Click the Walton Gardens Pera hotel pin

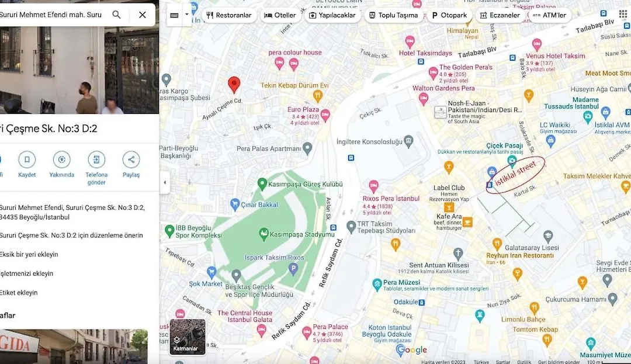pos(424,99)
